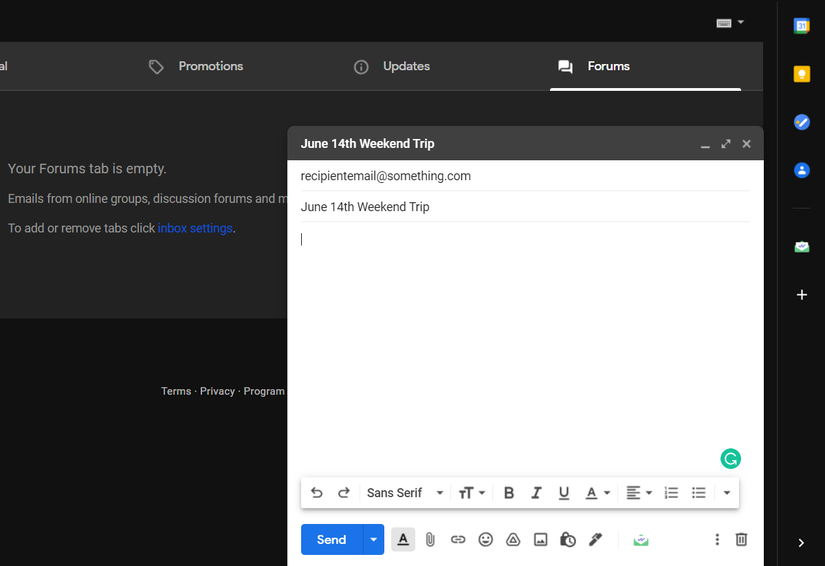Open the Privacy link
825x566 pixels.
pyautogui.click(x=217, y=391)
